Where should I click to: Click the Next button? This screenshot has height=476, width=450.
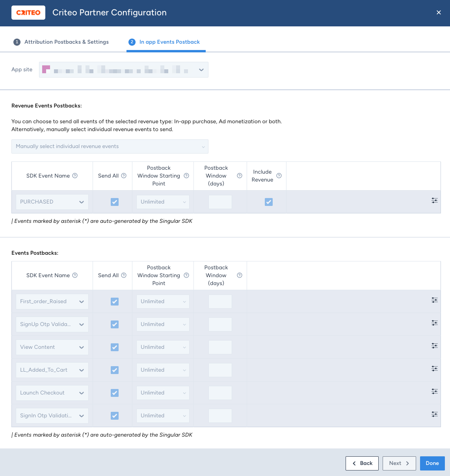click(399, 463)
